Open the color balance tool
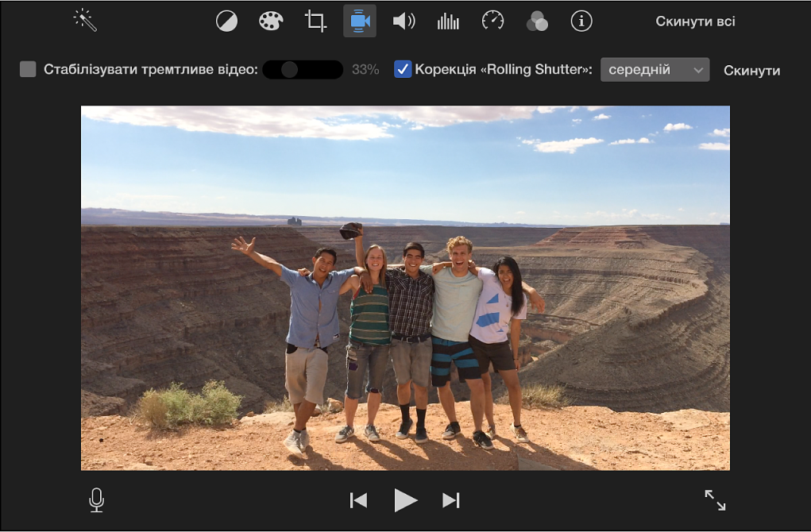 tap(226, 21)
